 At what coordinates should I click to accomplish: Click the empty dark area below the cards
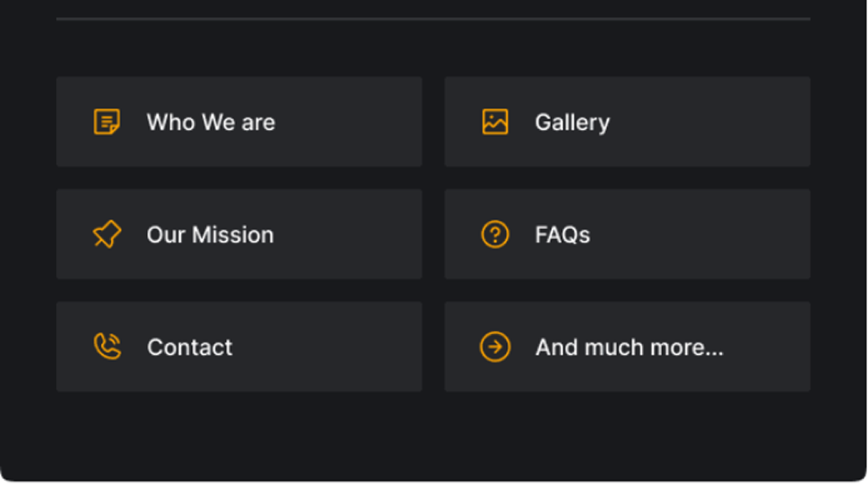(433, 435)
